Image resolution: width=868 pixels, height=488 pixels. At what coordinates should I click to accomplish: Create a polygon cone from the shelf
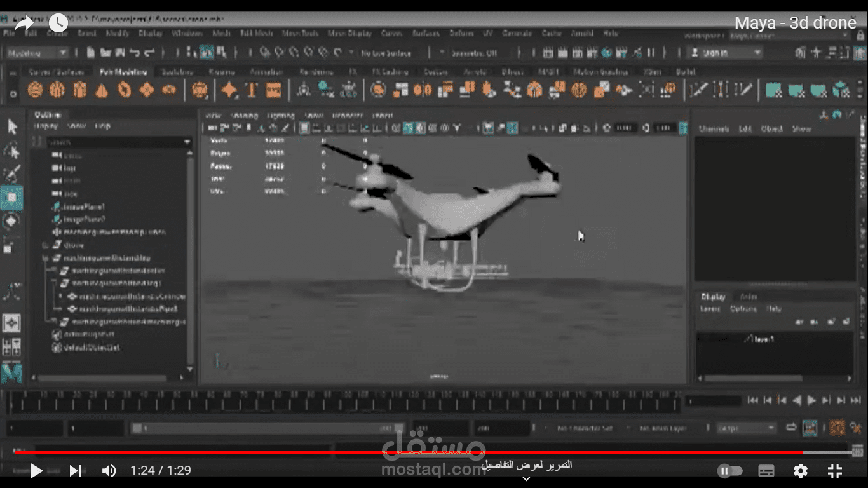point(102,91)
